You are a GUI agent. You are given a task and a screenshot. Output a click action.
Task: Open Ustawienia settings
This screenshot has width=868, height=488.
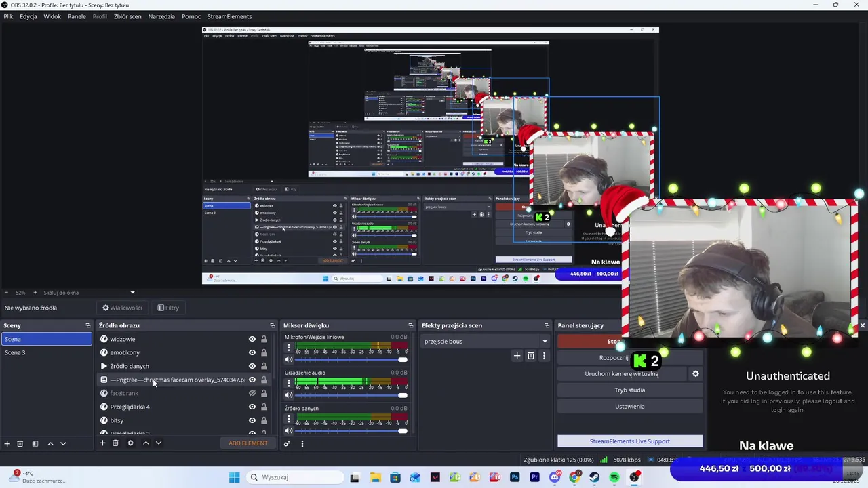[630, 406]
